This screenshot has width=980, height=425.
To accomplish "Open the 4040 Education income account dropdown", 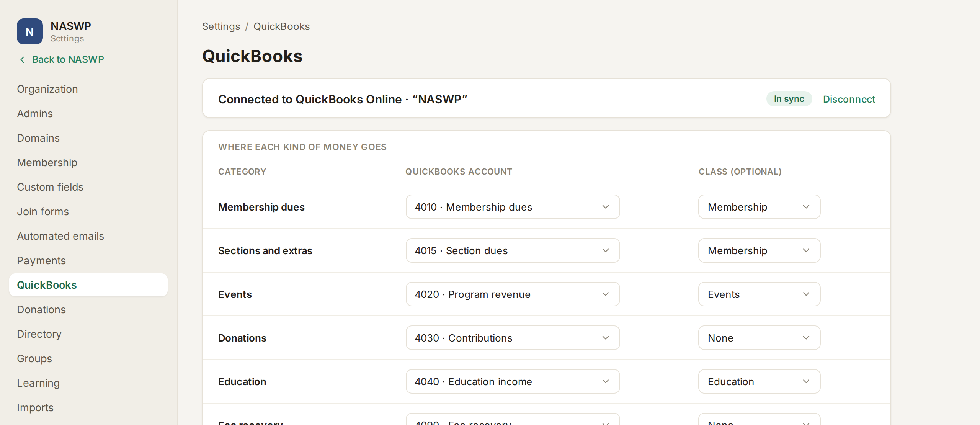I will click(x=513, y=381).
